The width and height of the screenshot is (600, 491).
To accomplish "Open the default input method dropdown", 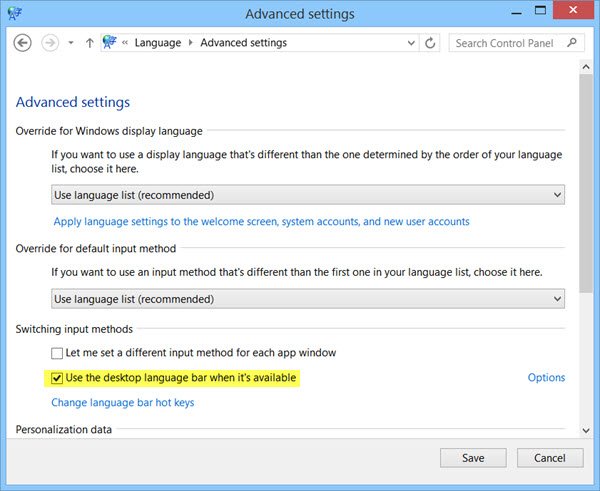I will (308, 298).
